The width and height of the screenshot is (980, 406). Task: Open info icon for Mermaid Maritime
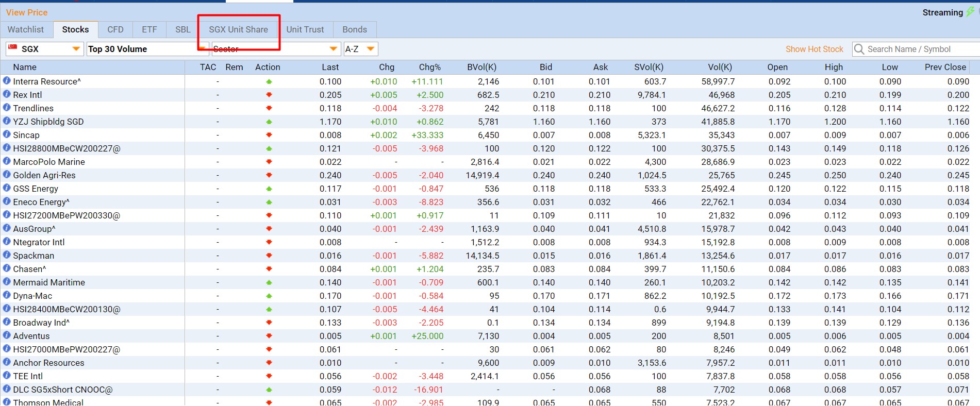7,282
